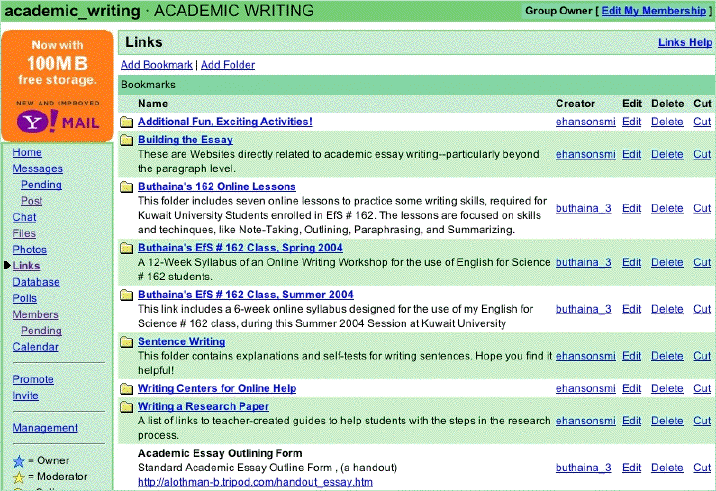Click the folder icon beside EfS # 162 Class, Spring 2004

(x=126, y=248)
